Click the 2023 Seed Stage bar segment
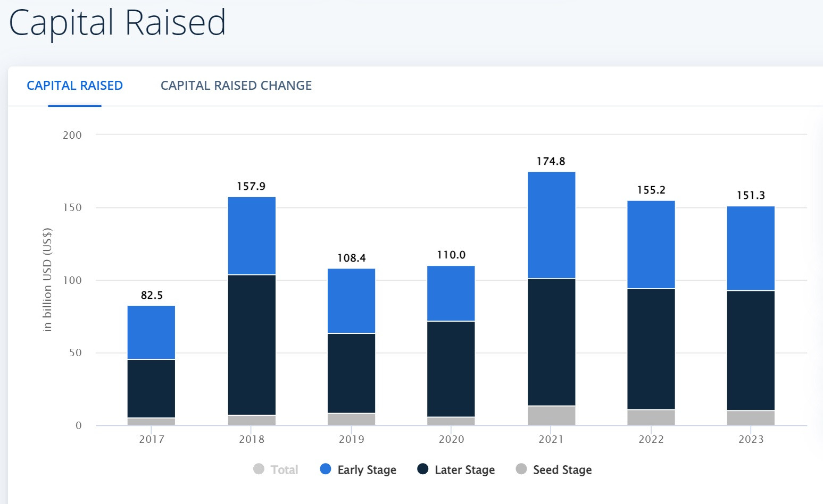The image size is (823, 504). pos(751,418)
